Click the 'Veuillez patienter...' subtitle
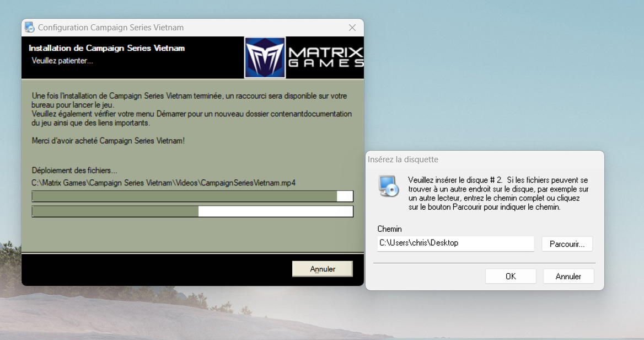644x340 pixels. click(62, 61)
